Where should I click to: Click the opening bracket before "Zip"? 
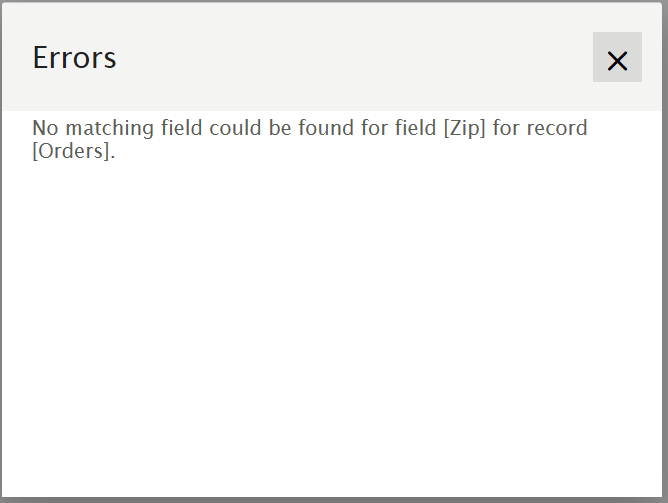point(447,129)
